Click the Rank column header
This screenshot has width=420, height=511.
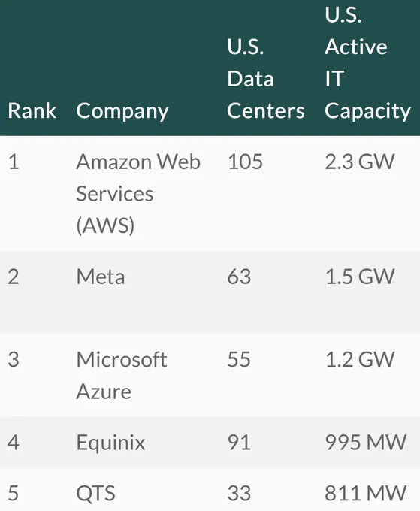pyautogui.click(x=32, y=110)
